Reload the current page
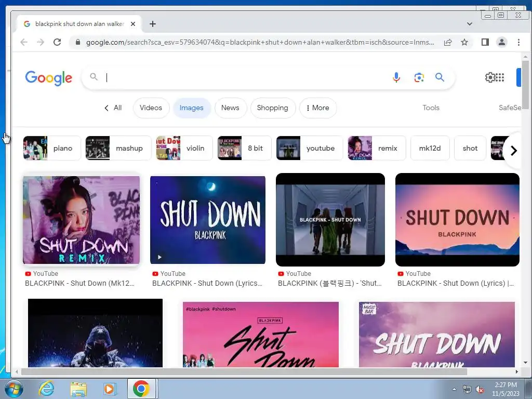532x399 pixels. pyautogui.click(x=57, y=42)
